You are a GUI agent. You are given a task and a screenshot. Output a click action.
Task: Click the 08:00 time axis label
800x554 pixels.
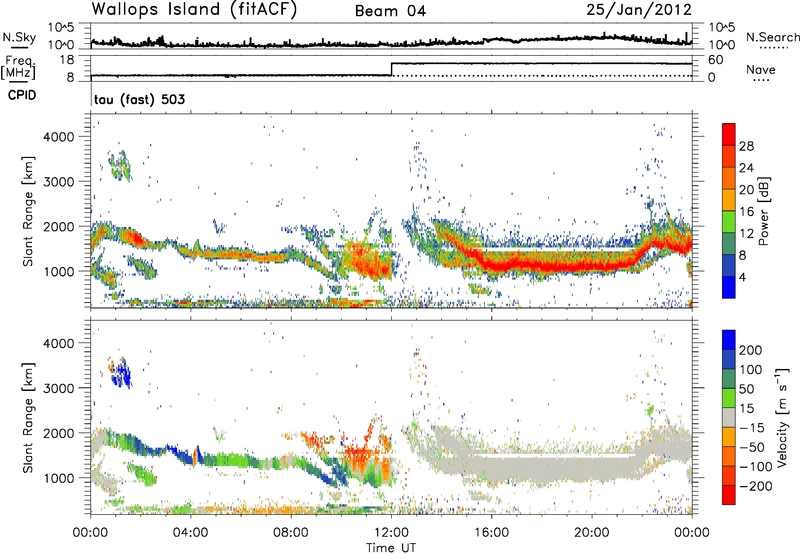pos(291,533)
